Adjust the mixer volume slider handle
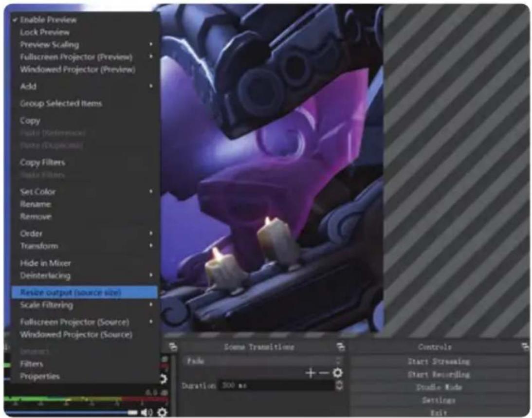 pos(133,412)
